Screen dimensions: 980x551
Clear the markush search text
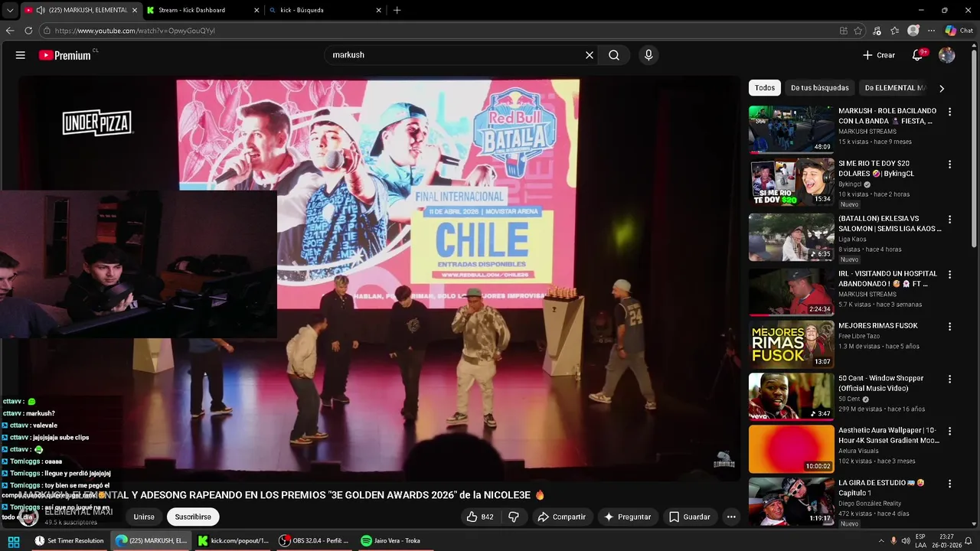pyautogui.click(x=590, y=55)
